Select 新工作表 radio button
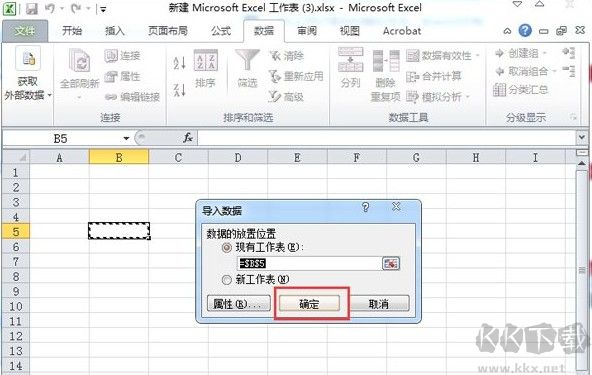592x375 pixels. pos(227,280)
